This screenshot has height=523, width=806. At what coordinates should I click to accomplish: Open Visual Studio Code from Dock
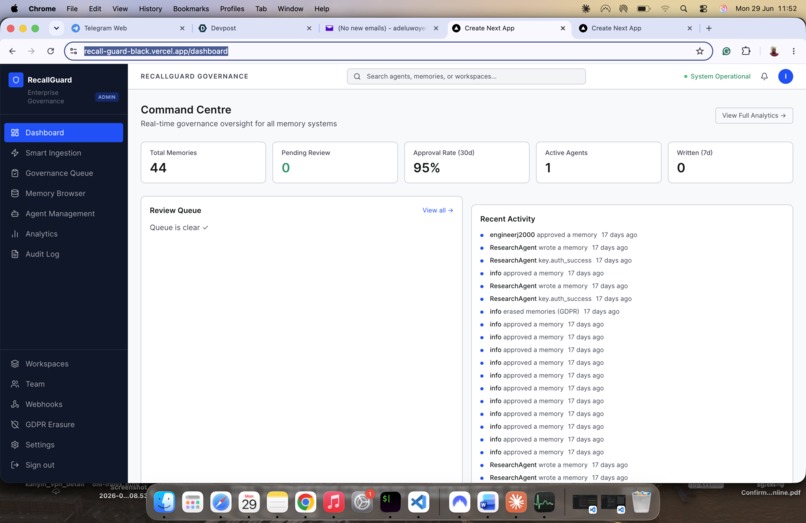pos(418,502)
